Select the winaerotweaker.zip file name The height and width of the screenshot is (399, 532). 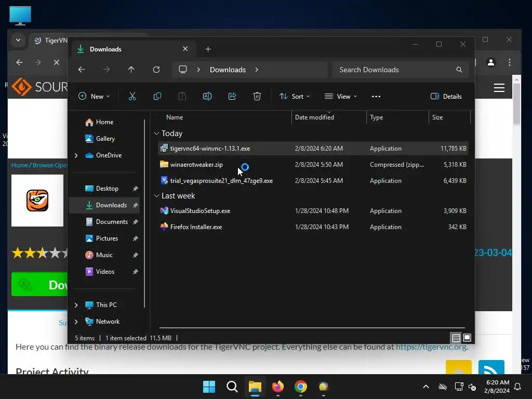tap(196, 165)
